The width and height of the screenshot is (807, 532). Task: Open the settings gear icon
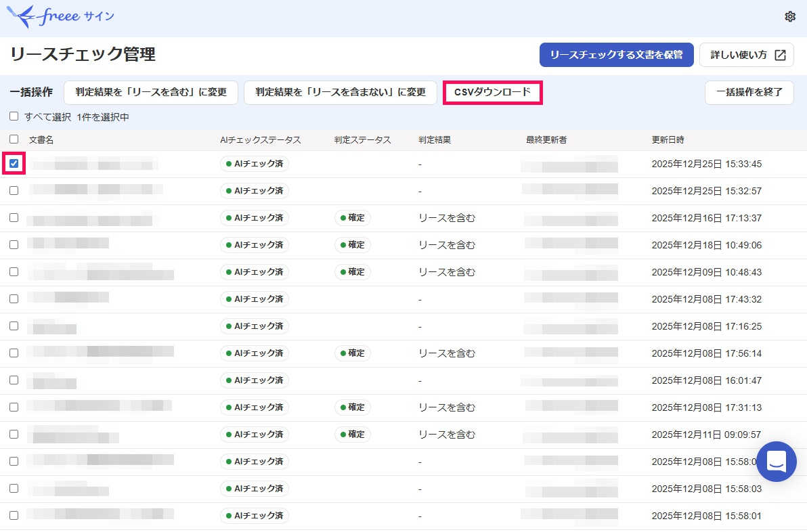790,17
